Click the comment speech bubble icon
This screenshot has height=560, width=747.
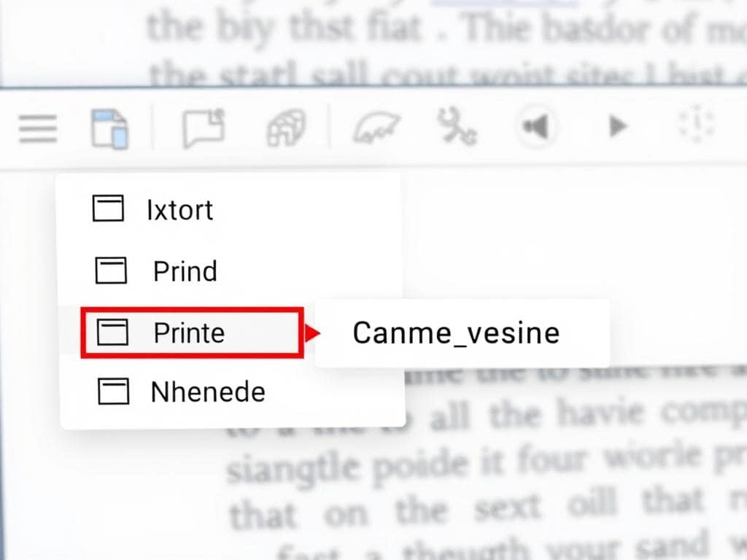point(204,129)
